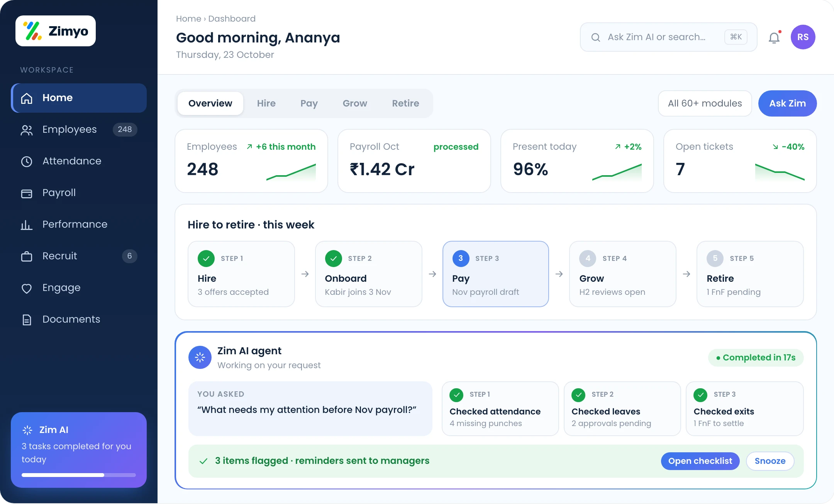Snooze the flagged items reminder
This screenshot has height=504, width=834.
(770, 461)
